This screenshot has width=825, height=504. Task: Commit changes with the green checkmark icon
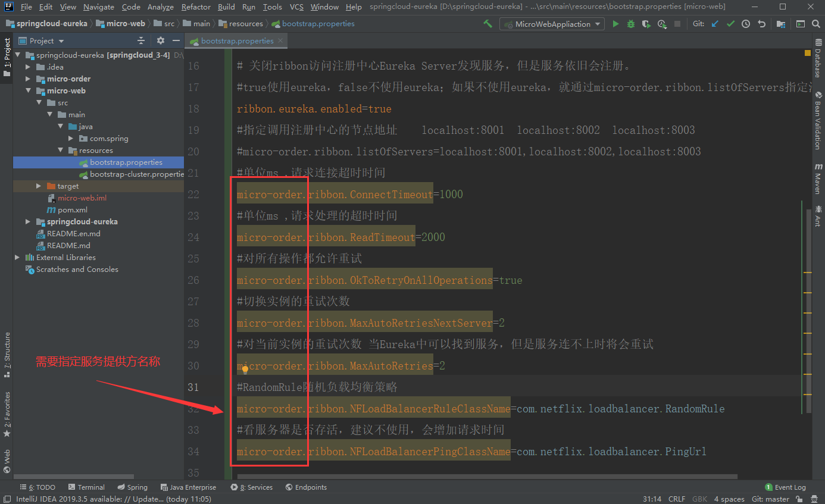pyautogui.click(x=730, y=24)
